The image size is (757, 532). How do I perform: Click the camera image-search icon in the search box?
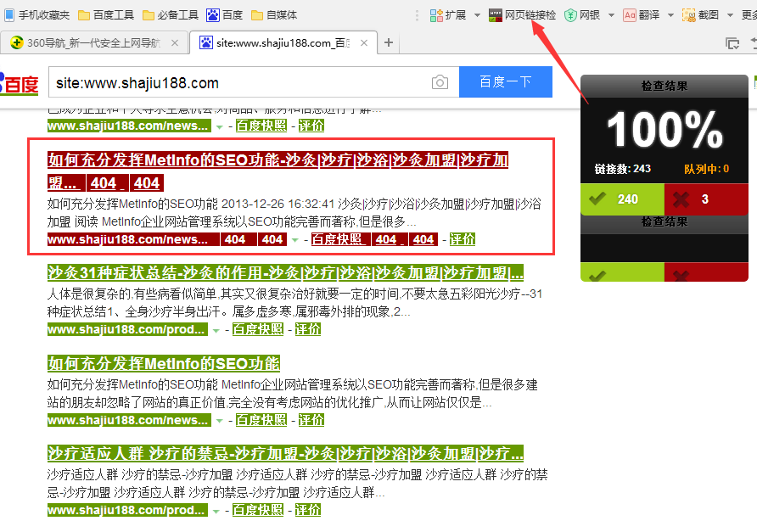point(440,82)
